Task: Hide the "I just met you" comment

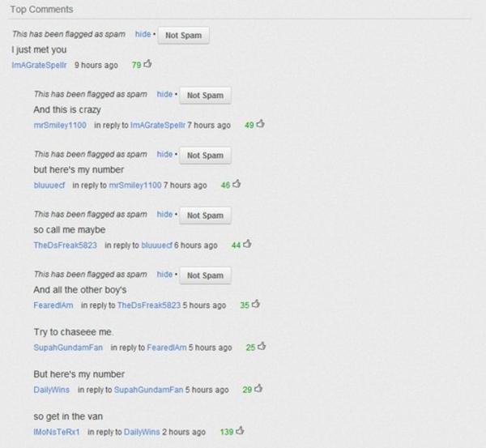Action: [143, 34]
